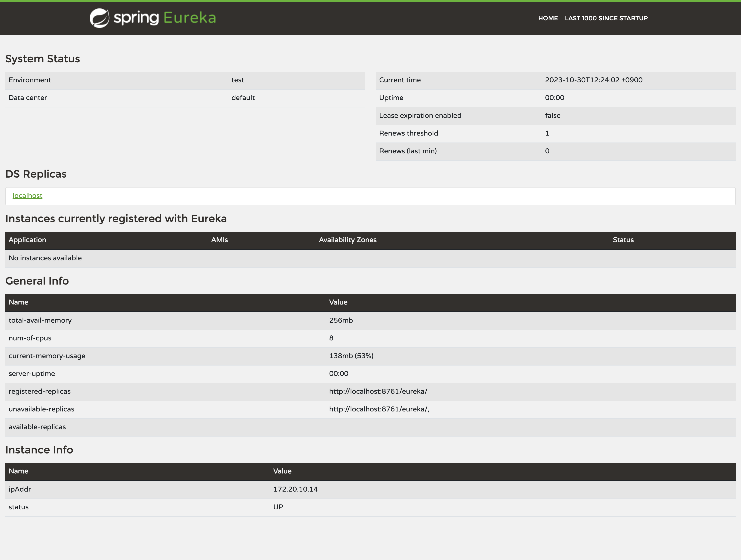The height and width of the screenshot is (560, 741).
Task: Open LAST 1000 SINCE STARTUP page
Action: [606, 18]
